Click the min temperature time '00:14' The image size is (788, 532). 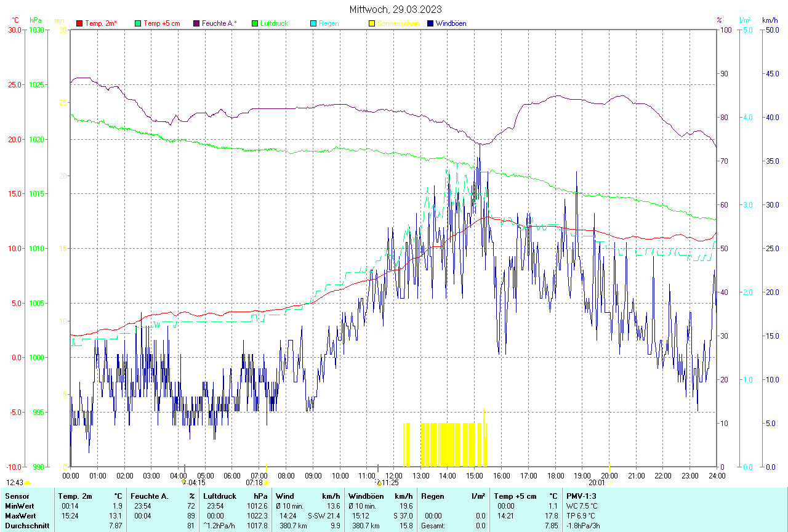coord(70,506)
